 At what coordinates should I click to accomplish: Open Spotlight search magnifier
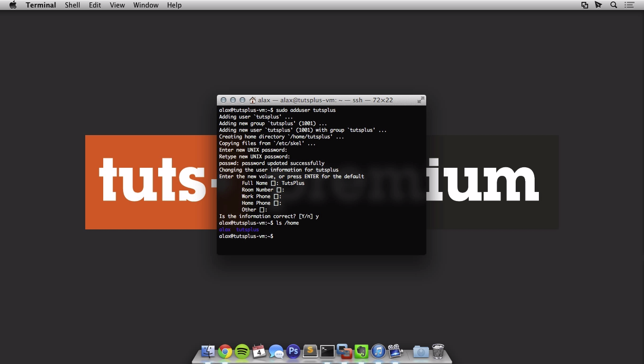pyautogui.click(x=614, y=5)
